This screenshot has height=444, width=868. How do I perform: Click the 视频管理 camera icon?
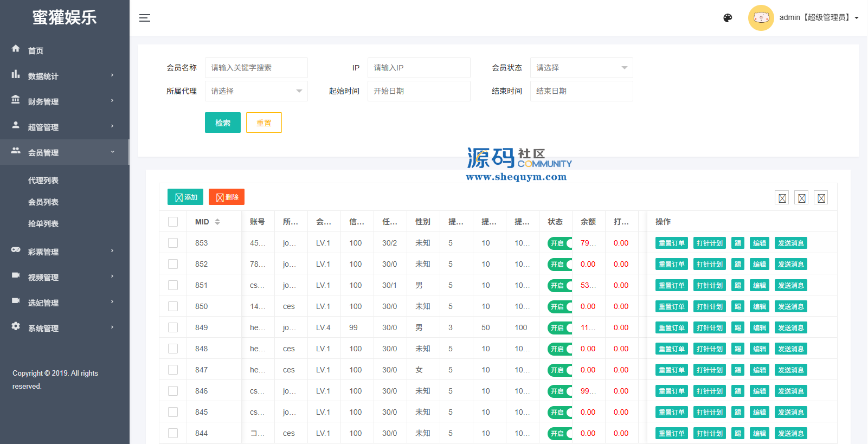pyautogui.click(x=16, y=275)
